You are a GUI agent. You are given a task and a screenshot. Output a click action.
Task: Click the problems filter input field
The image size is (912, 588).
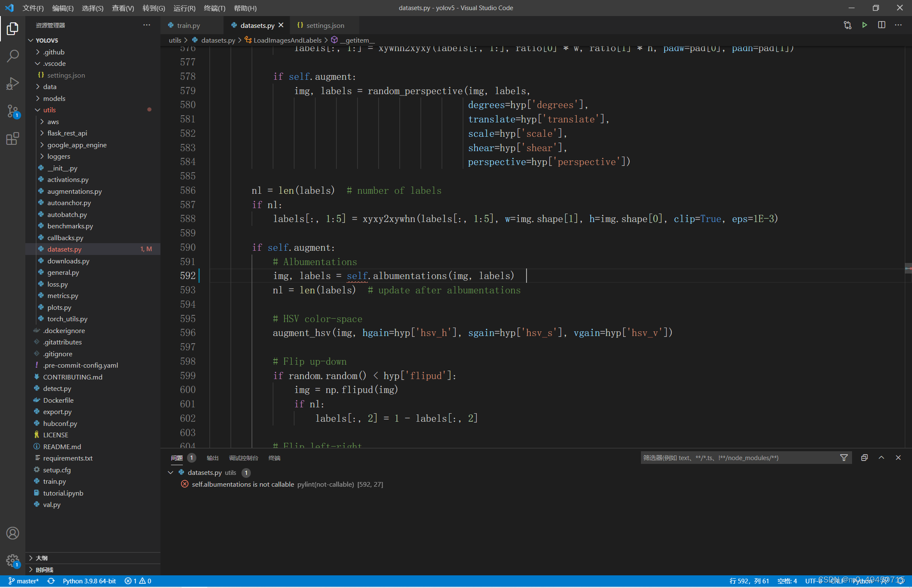pos(739,458)
